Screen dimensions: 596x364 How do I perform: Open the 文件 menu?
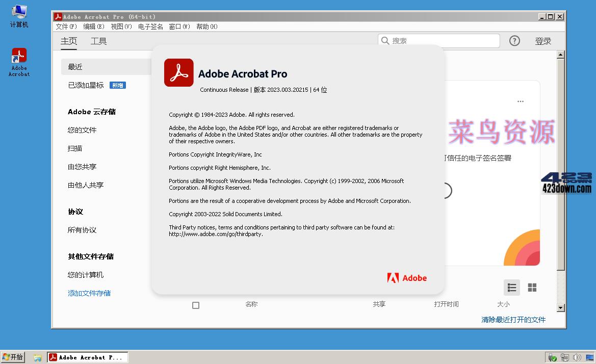pos(66,26)
